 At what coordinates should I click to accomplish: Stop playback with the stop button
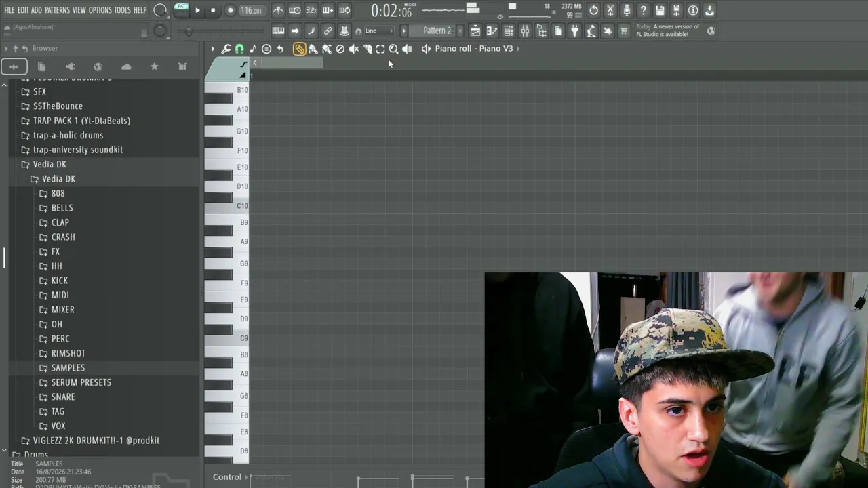(213, 10)
